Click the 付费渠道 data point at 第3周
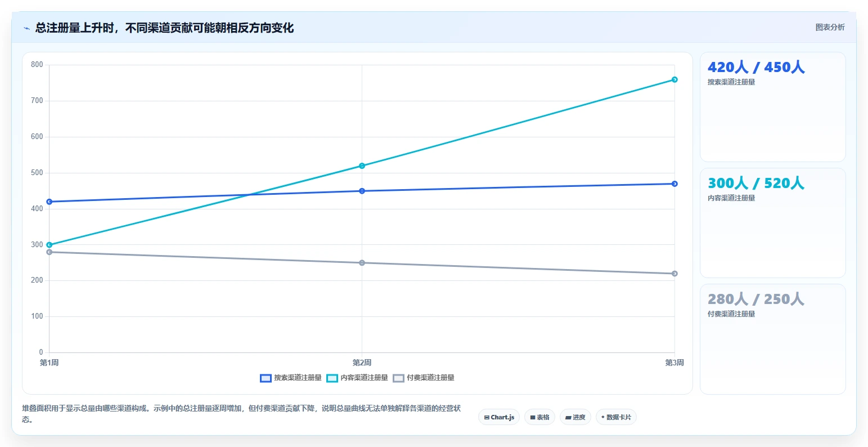Image resolution: width=868 pixels, height=447 pixels. click(674, 274)
